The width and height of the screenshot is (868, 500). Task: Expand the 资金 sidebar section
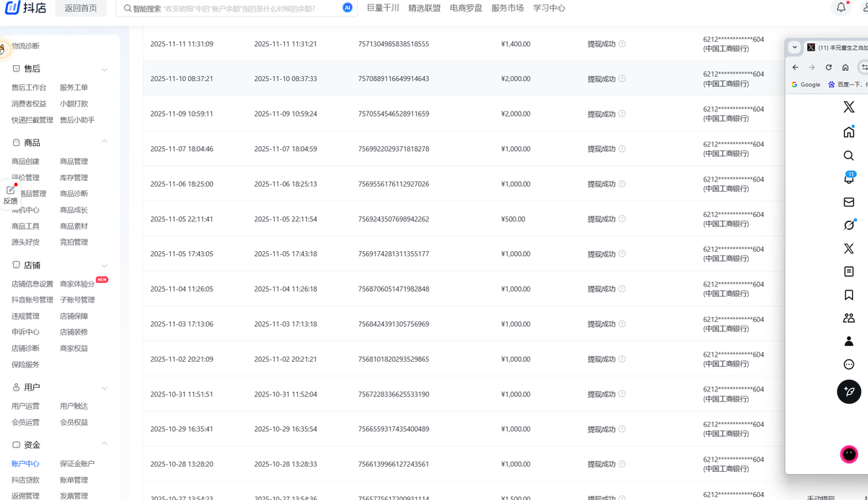point(103,444)
